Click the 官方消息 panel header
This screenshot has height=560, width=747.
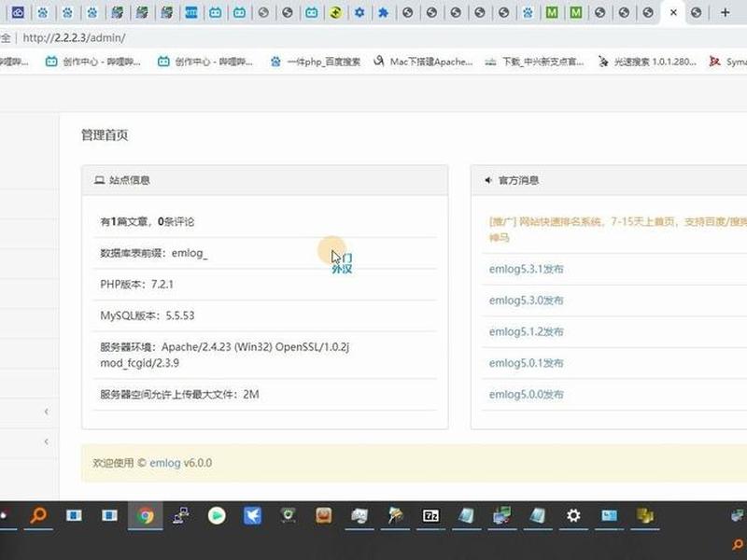pos(609,180)
